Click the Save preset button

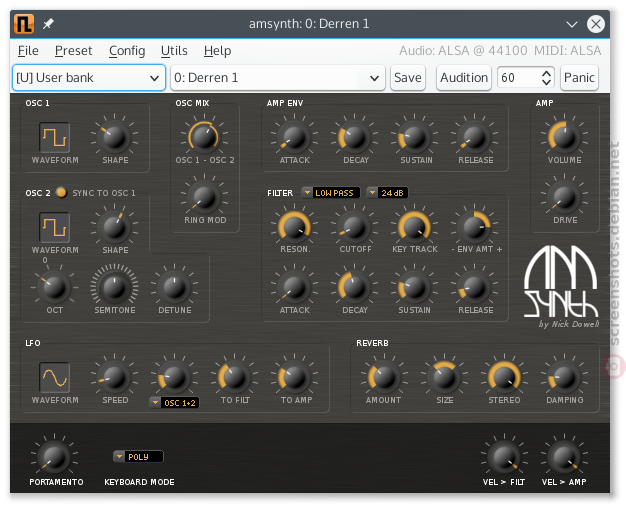(408, 78)
